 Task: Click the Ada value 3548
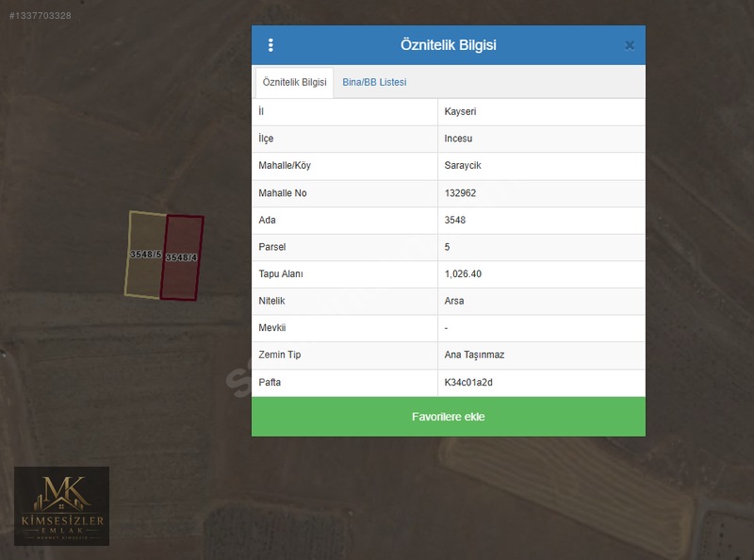(455, 220)
